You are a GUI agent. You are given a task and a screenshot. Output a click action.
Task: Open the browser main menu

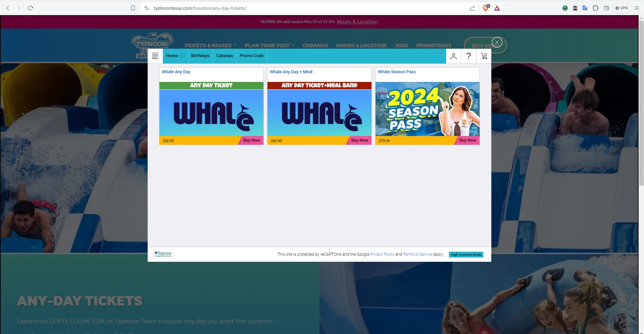637,8
